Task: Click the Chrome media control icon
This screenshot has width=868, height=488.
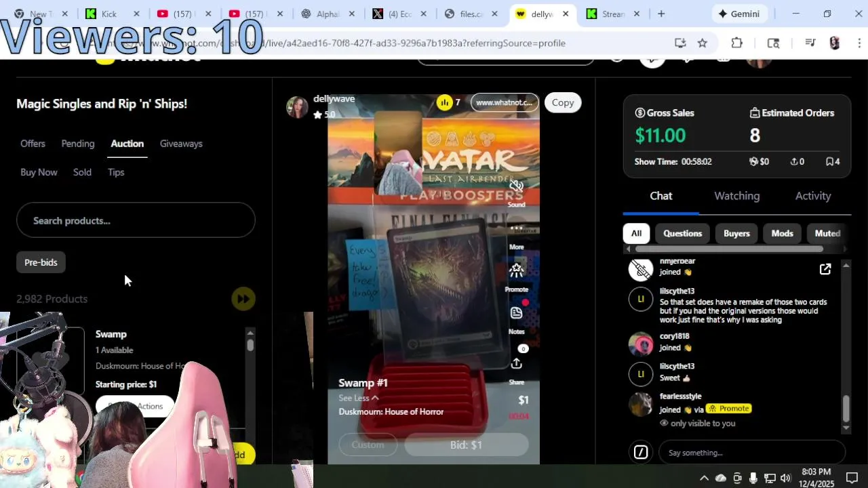Action: click(810, 43)
